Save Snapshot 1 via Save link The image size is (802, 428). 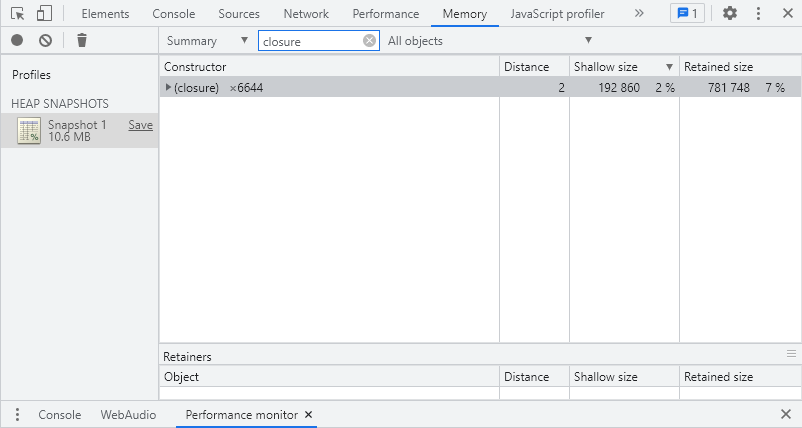coord(140,125)
